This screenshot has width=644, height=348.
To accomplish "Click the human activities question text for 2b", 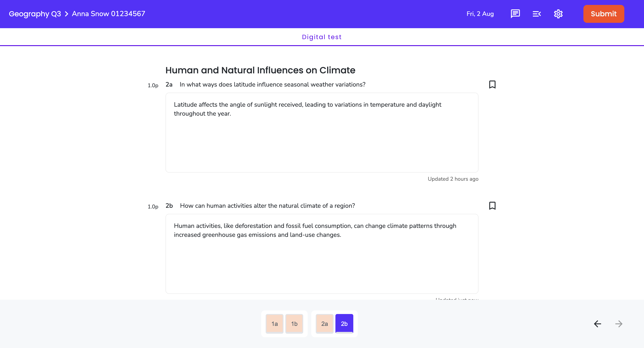I will pos(267,206).
